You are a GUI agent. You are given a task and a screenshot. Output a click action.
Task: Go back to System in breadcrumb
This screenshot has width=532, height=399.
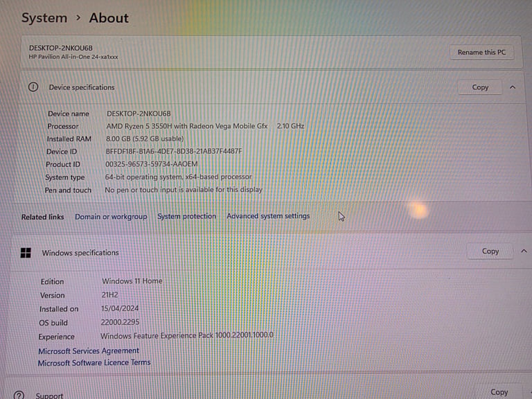click(44, 17)
